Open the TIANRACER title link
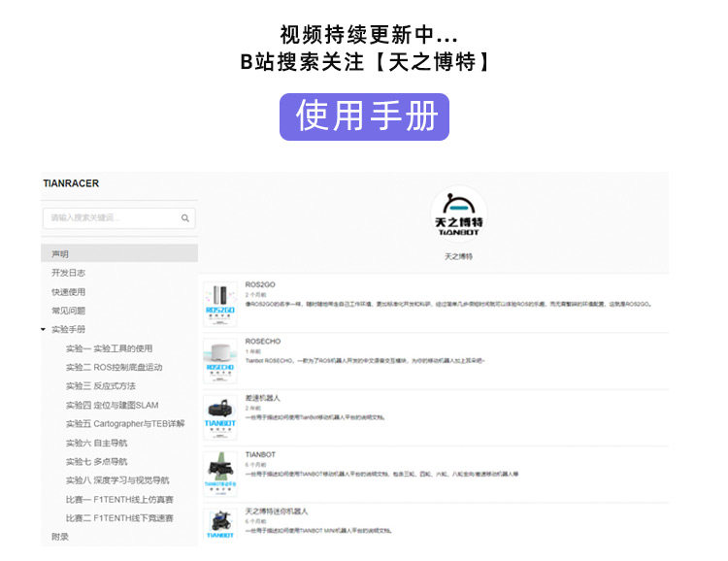728x561 pixels. (x=71, y=183)
